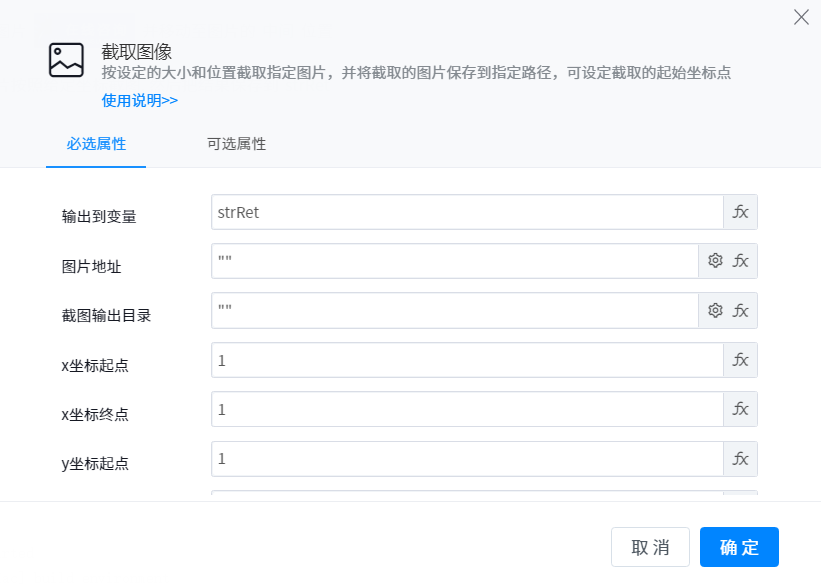Click the fx expression icon for 图片地址
This screenshot has height=588, width=821.
point(741,261)
